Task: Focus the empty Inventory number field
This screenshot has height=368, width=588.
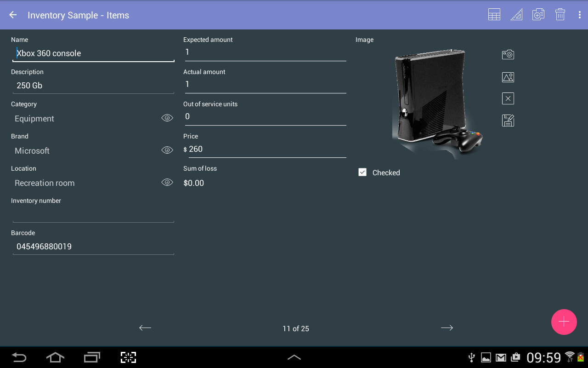Action: click(93, 214)
